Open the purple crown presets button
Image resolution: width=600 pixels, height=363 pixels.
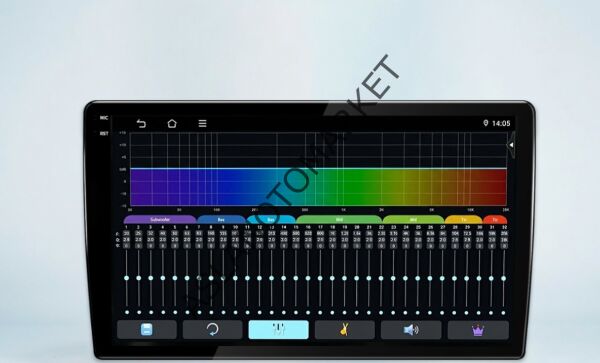(478, 329)
